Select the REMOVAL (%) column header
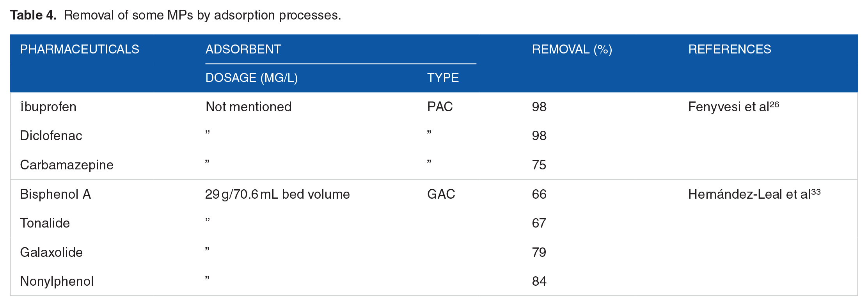 coord(572,49)
